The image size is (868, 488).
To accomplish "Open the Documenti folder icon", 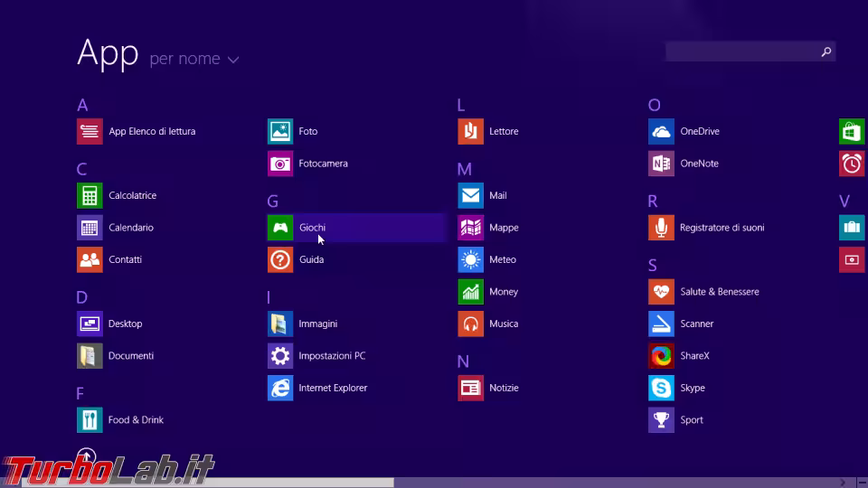I will click(x=90, y=356).
